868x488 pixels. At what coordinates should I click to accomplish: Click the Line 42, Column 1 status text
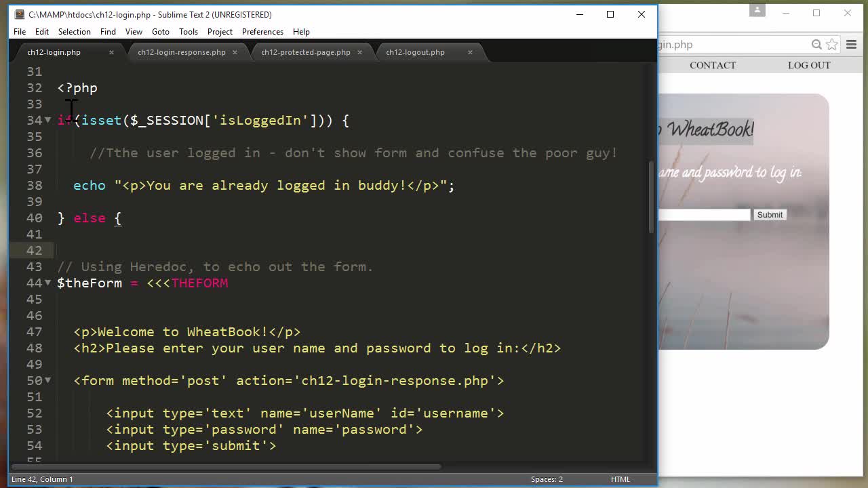coord(42,479)
